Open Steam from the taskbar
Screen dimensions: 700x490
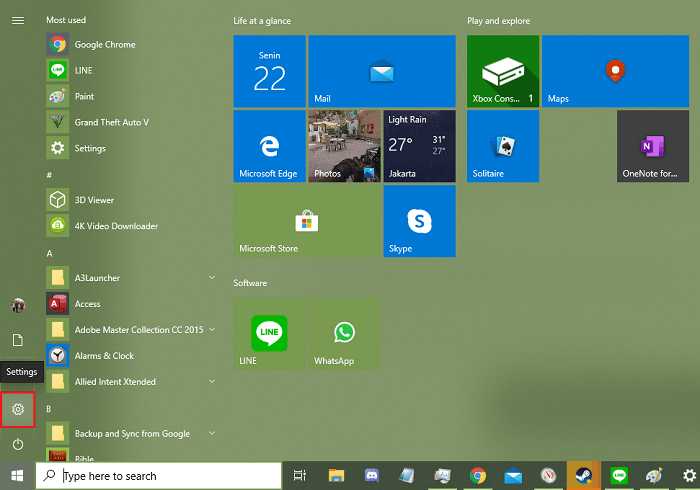pyautogui.click(x=583, y=476)
